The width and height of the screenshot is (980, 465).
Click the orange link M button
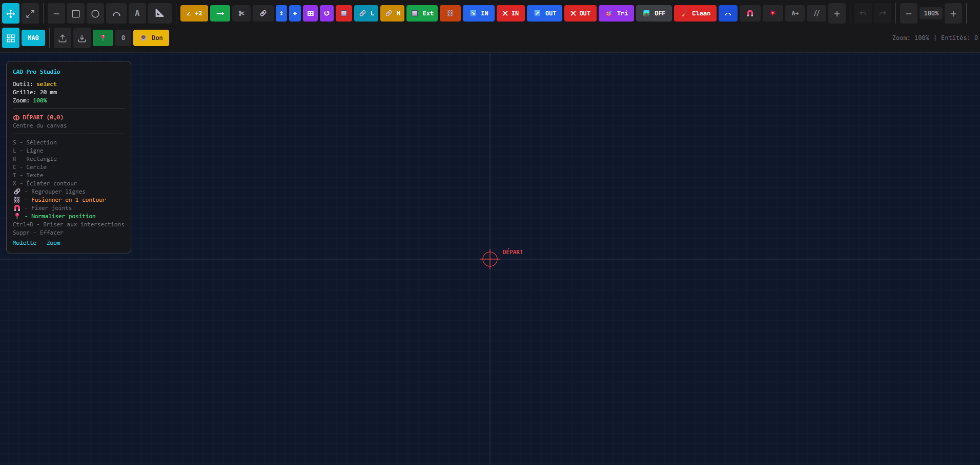[392, 13]
